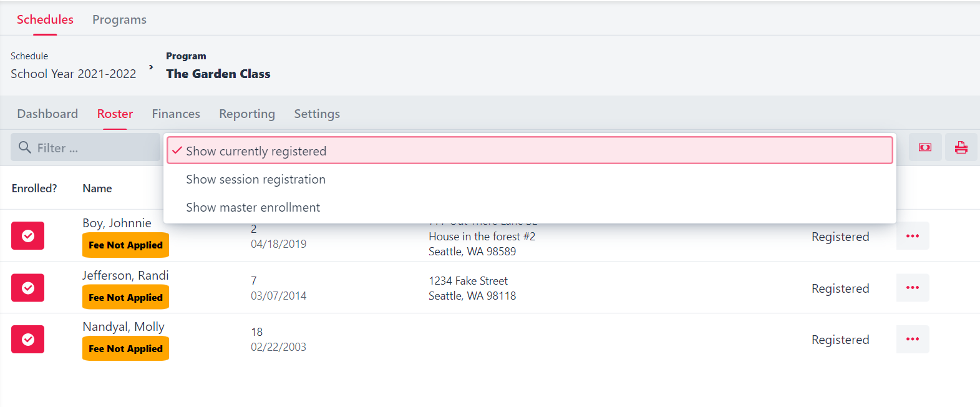Click the magnifying glass in the filter bar
Viewport: 980px width, 407px height.
click(x=24, y=147)
